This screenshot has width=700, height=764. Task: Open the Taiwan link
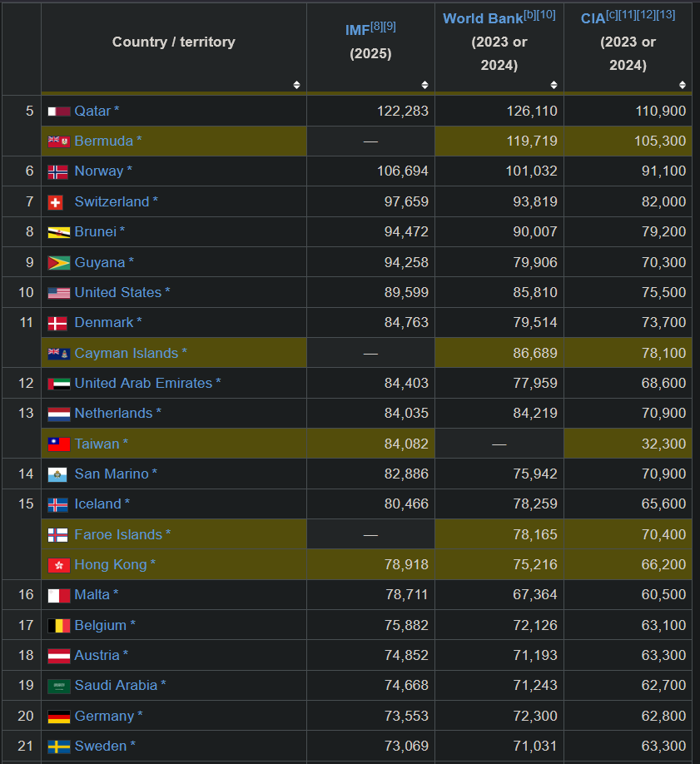pos(97,444)
